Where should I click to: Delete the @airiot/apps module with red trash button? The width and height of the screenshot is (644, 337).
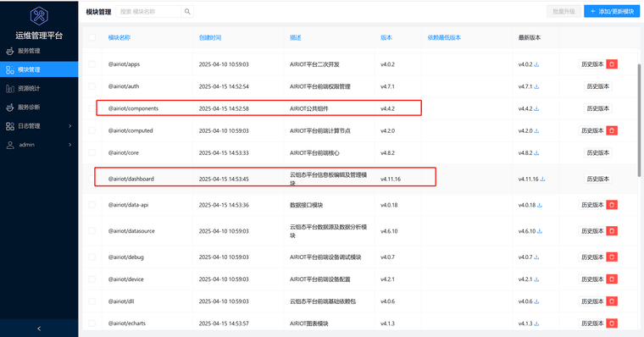[612, 64]
